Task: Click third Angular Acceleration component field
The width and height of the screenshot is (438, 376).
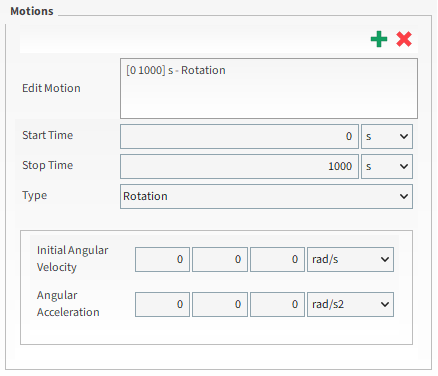Action: coord(277,304)
